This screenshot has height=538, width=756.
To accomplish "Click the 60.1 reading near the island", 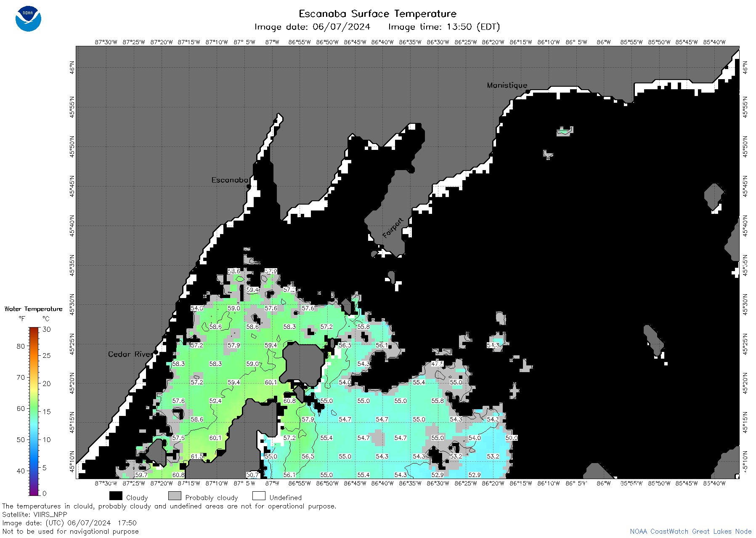I will coord(271,382).
